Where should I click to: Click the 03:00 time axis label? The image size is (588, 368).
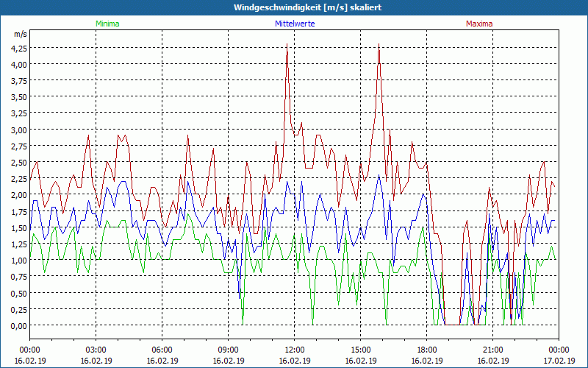click(x=96, y=350)
